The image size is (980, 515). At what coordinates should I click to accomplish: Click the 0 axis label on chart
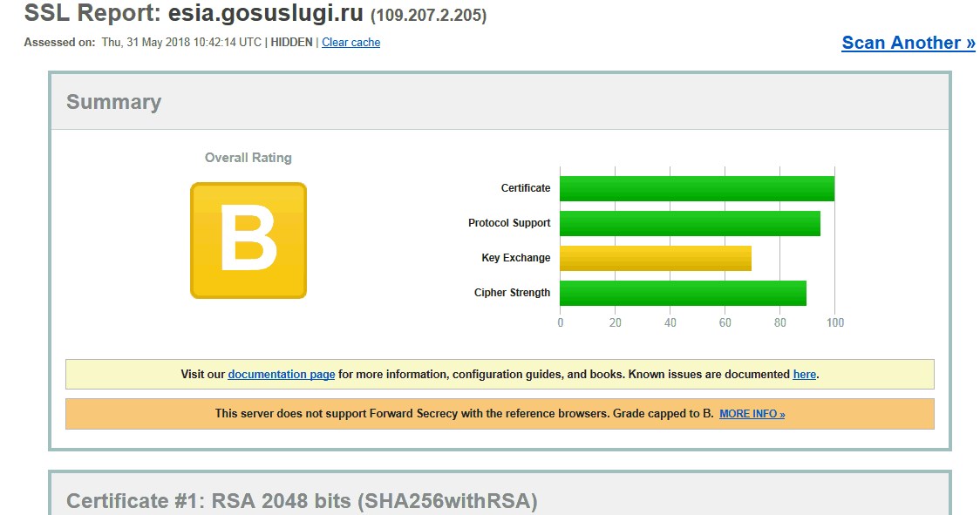(x=560, y=322)
